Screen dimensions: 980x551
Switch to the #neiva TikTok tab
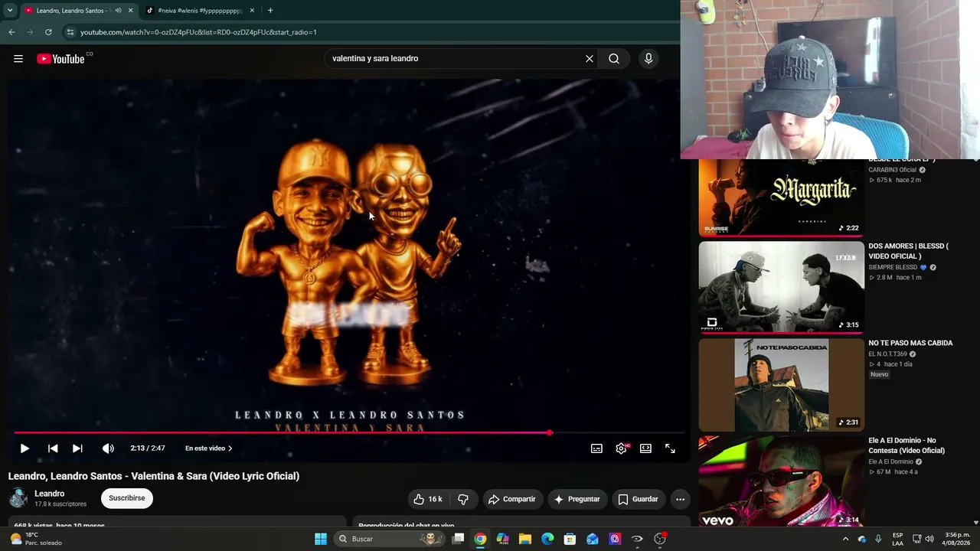tap(201, 11)
